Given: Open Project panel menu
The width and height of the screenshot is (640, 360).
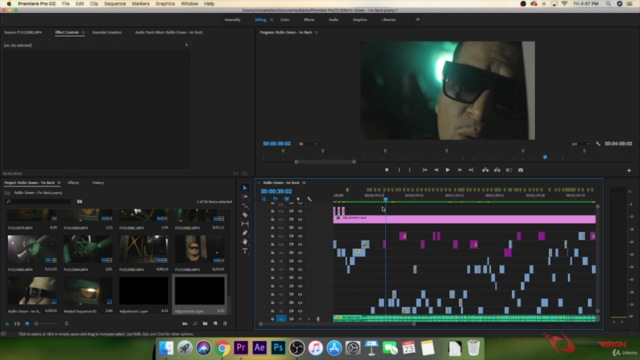Looking at the screenshot, I should point(59,182).
